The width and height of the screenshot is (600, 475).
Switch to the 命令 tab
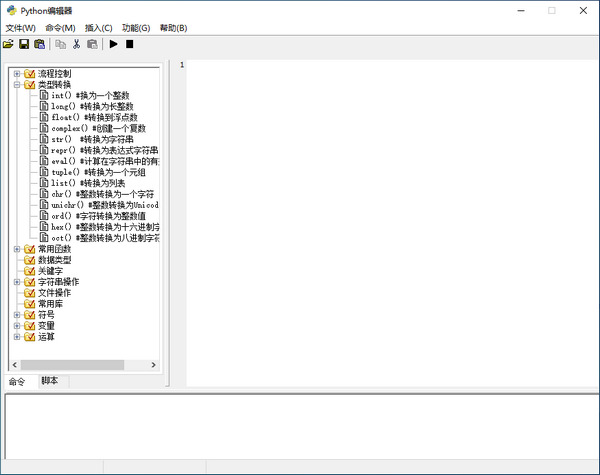(x=17, y=382)
